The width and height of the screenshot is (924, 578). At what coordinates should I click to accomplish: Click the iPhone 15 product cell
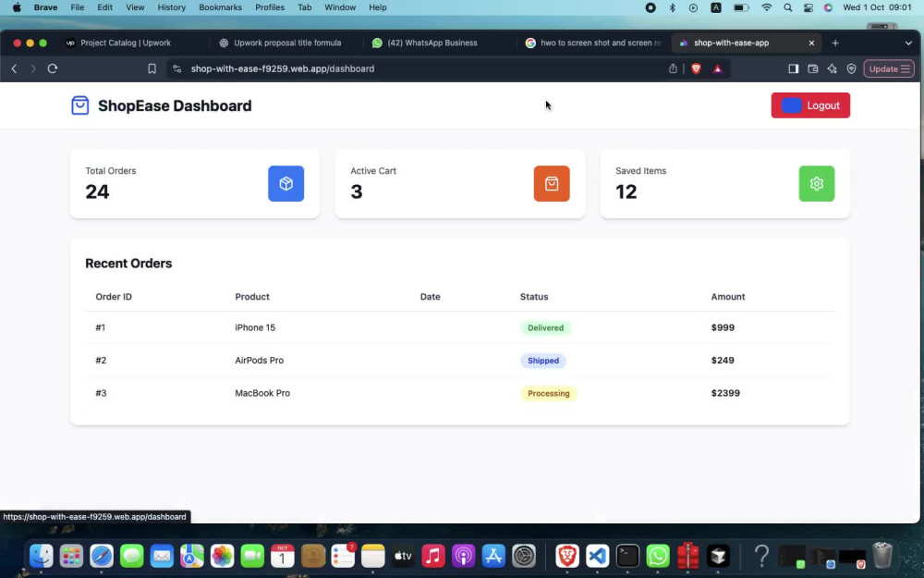255,327
